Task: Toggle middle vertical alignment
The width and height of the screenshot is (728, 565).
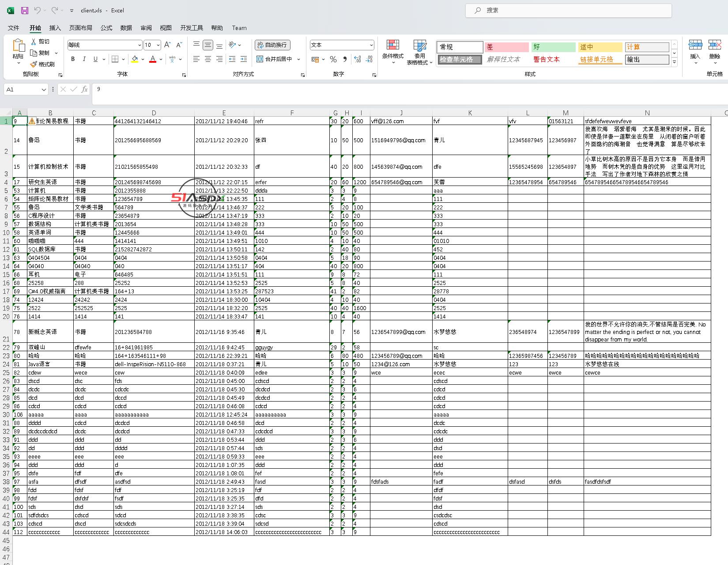Action: [208, 45]
